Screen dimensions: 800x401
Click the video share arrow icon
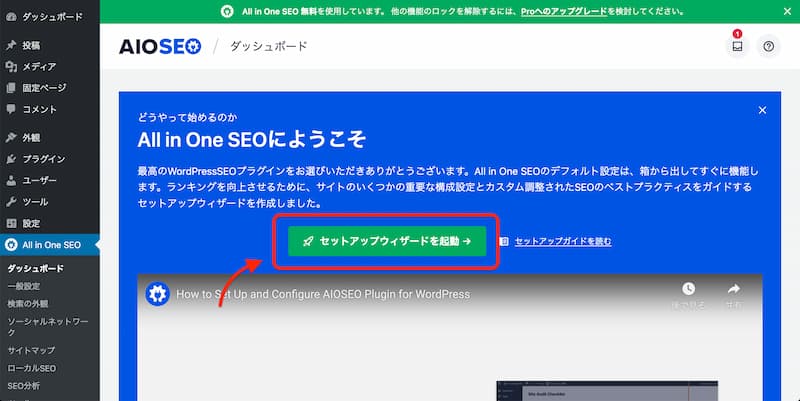point(733,289)
